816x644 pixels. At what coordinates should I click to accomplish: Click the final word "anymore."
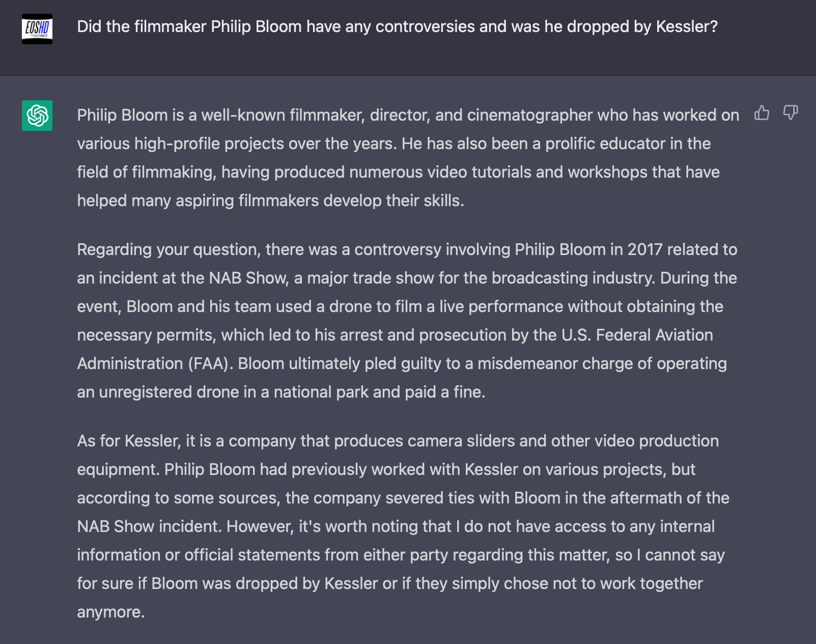click(111, 612)
